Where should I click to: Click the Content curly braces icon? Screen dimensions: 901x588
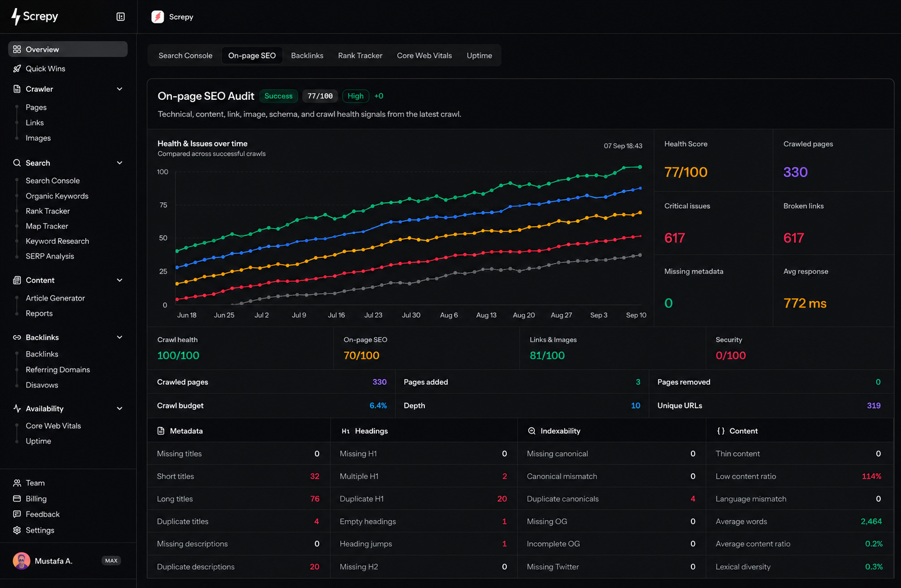click(720, 431)
